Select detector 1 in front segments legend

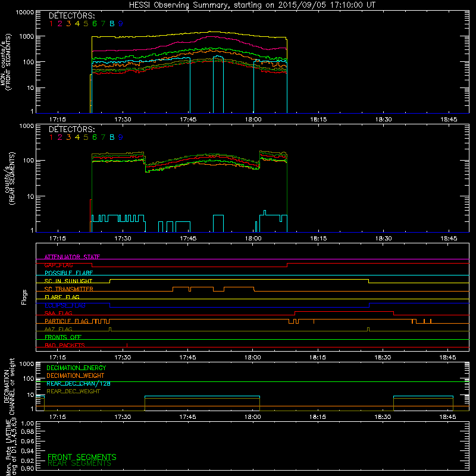51,24
